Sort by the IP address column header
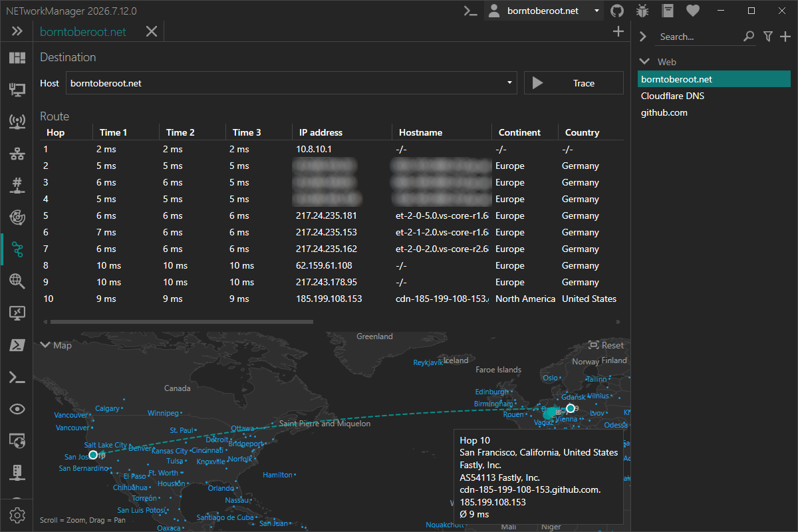This screenshot has width=798, height=532. (x=342, y=132)
